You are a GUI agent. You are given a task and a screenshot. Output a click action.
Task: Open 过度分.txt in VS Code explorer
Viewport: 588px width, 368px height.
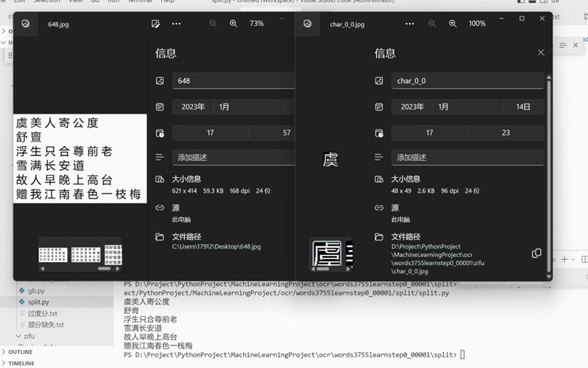[x=42, y=314]
